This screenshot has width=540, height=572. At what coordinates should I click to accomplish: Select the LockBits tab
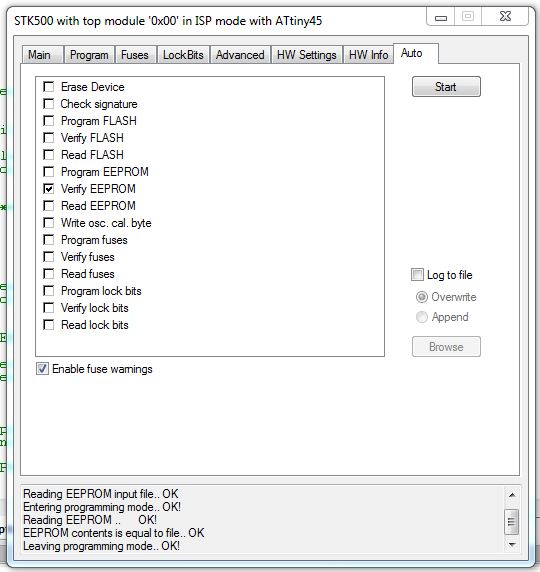[183, 55]
